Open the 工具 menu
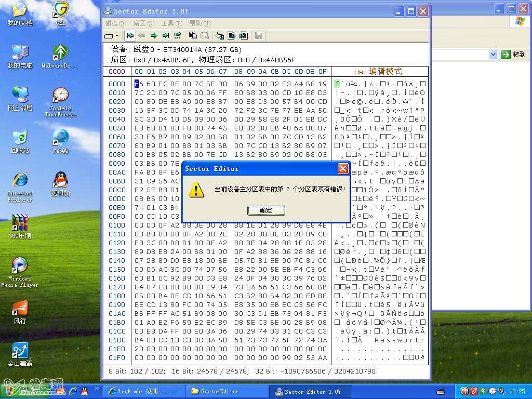Viewport: 532px width, 399px height. coord(171,23)
